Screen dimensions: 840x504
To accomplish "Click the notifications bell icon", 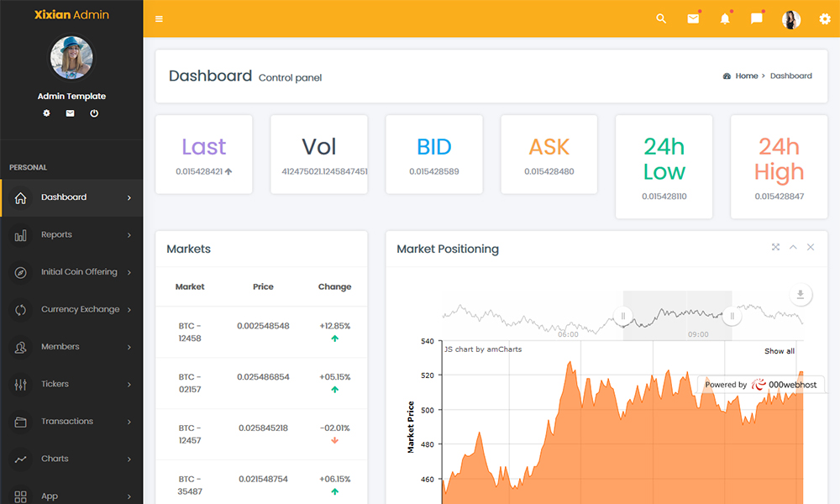I will pyautogui.click(x=725, y=19).
